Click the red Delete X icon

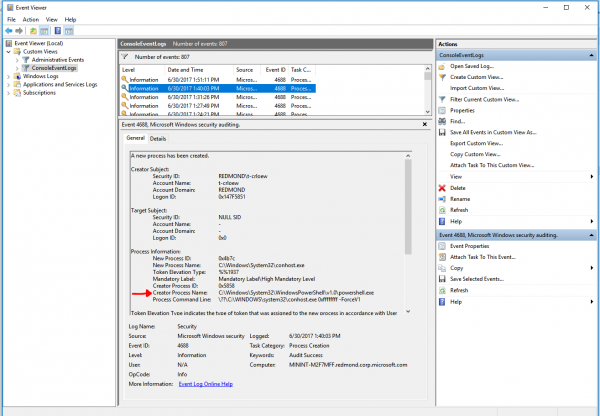(x=442, y=188)
